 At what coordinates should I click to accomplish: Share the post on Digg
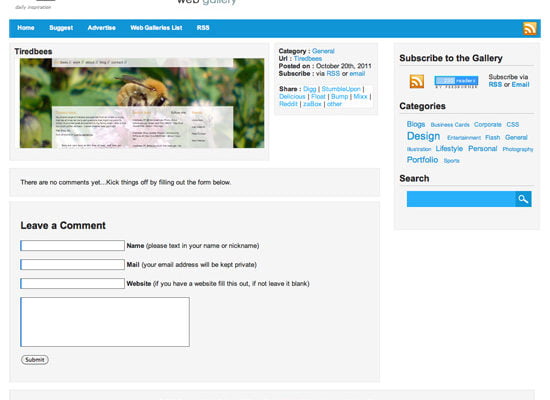pyautogui.click(x=309, y=89)
